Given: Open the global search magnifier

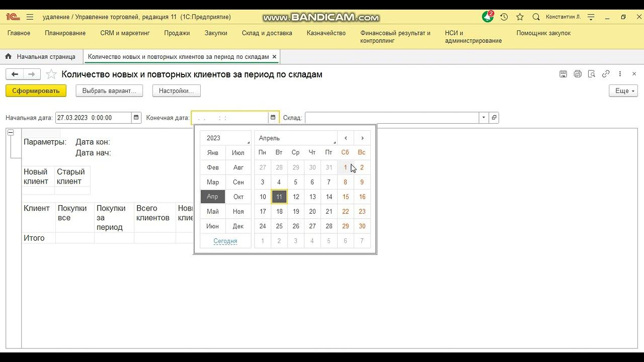Looking at the screenshot, I should tap(536, 17).
